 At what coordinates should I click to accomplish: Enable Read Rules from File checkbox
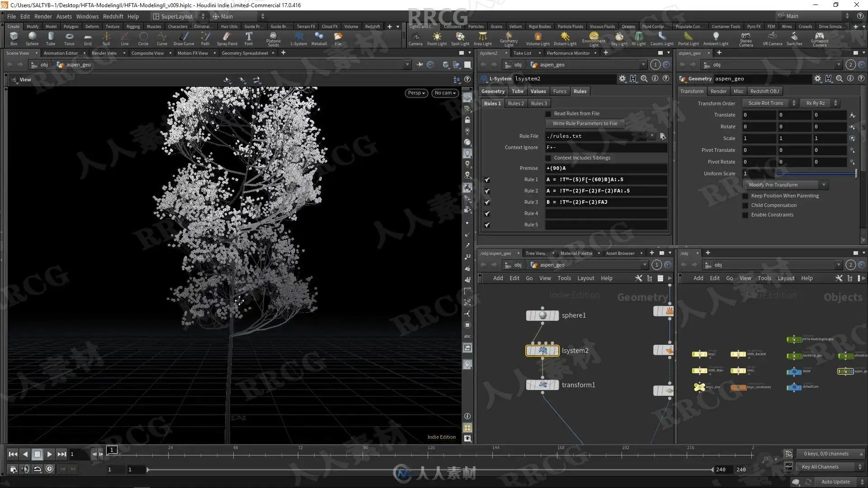[548, 114]
